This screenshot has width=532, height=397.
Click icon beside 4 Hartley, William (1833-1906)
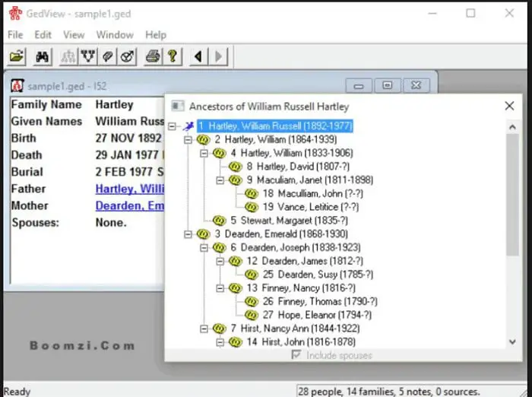[x=219, y=153]
